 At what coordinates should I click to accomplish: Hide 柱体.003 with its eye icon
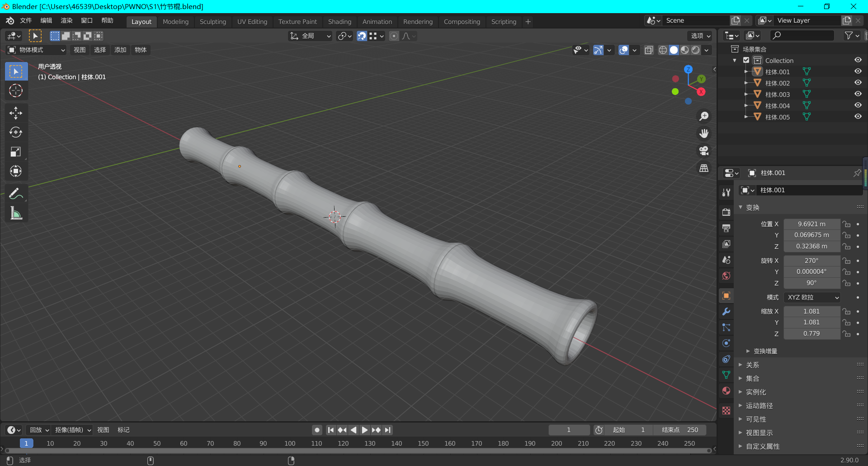(x=858, y=94)
